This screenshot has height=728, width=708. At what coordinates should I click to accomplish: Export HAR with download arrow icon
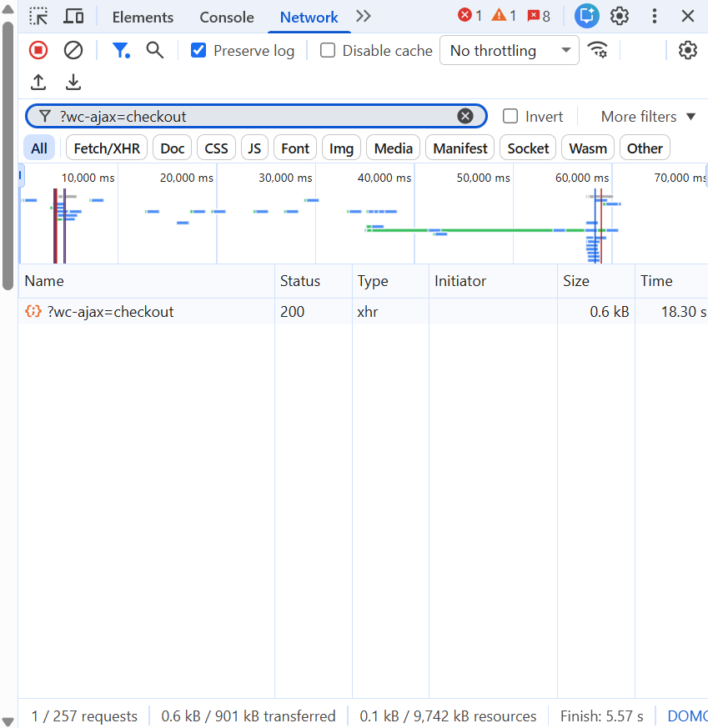[73, 82]
